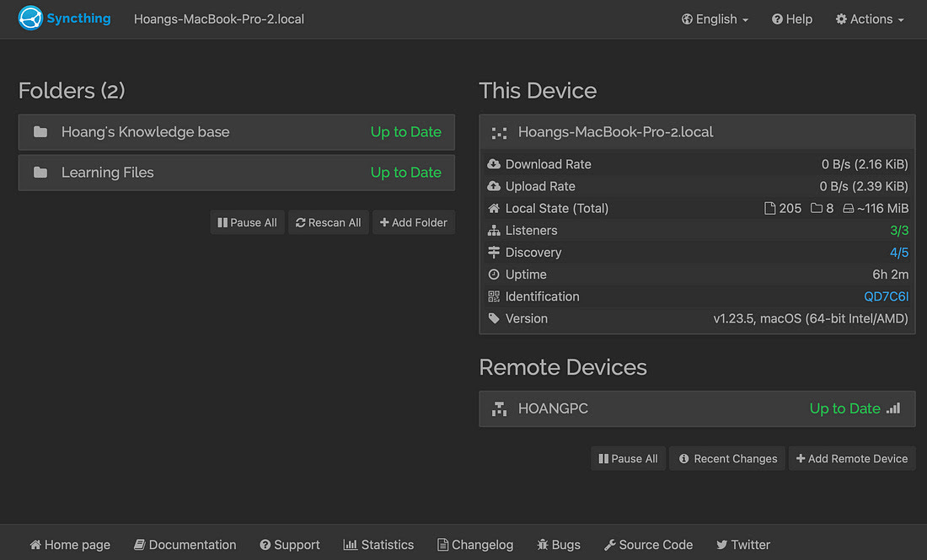Open Recent Changes
The height and width of the screenshot is (560, 927).
coord(727,458)
